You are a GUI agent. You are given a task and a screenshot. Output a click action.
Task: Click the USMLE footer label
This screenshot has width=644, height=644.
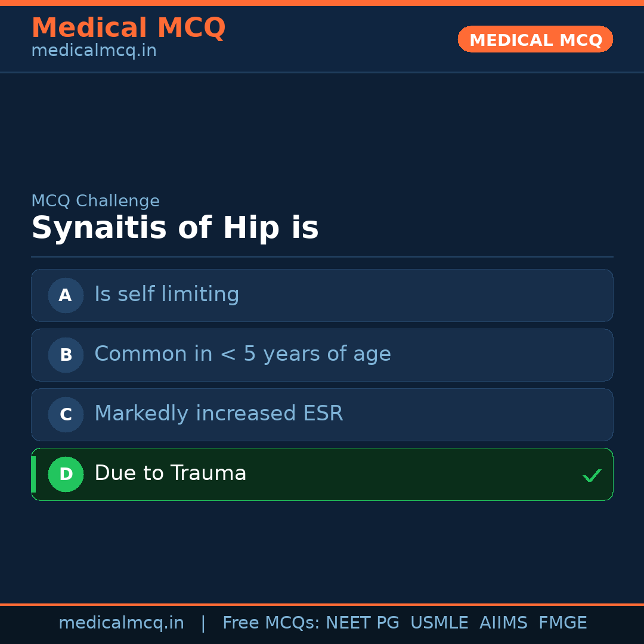point(439,623)
